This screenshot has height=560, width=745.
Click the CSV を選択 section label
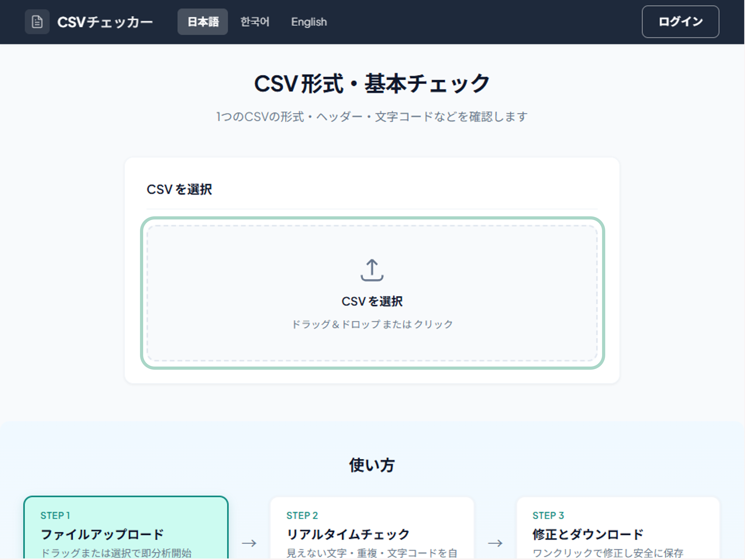point(180,189)
